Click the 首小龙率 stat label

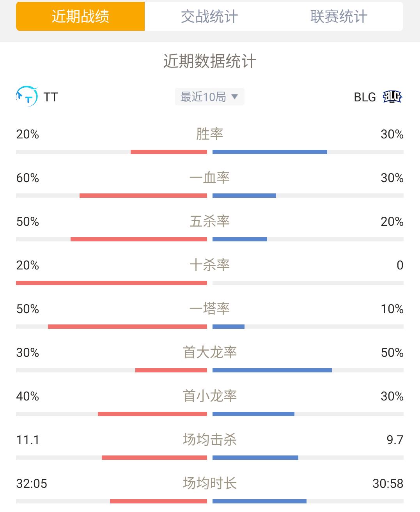coord(210,396)
